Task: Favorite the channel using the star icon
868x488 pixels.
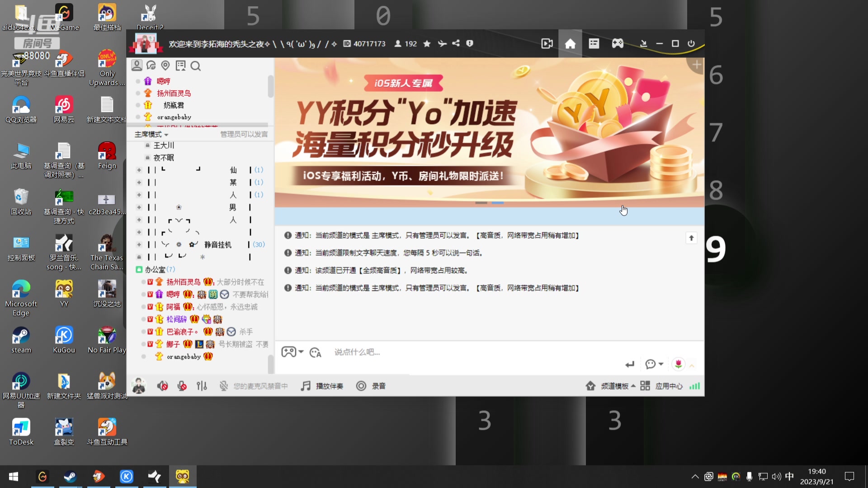Action: point(427,43)
